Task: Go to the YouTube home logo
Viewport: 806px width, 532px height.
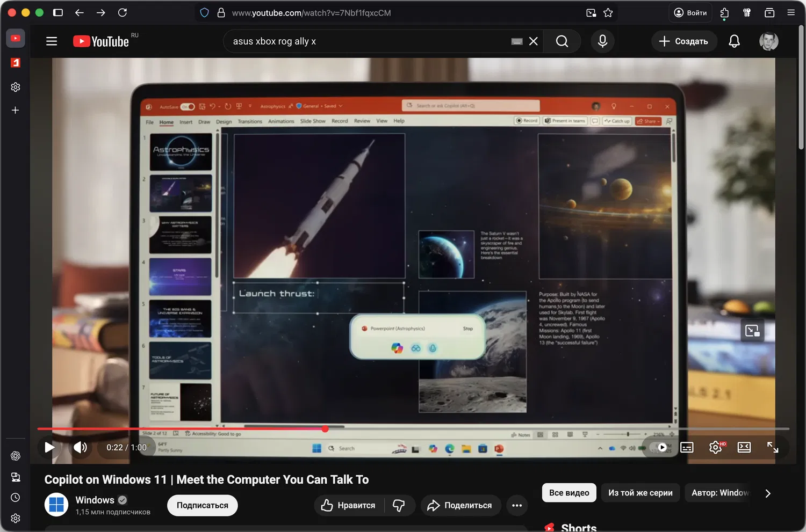Action: [101, 41]
